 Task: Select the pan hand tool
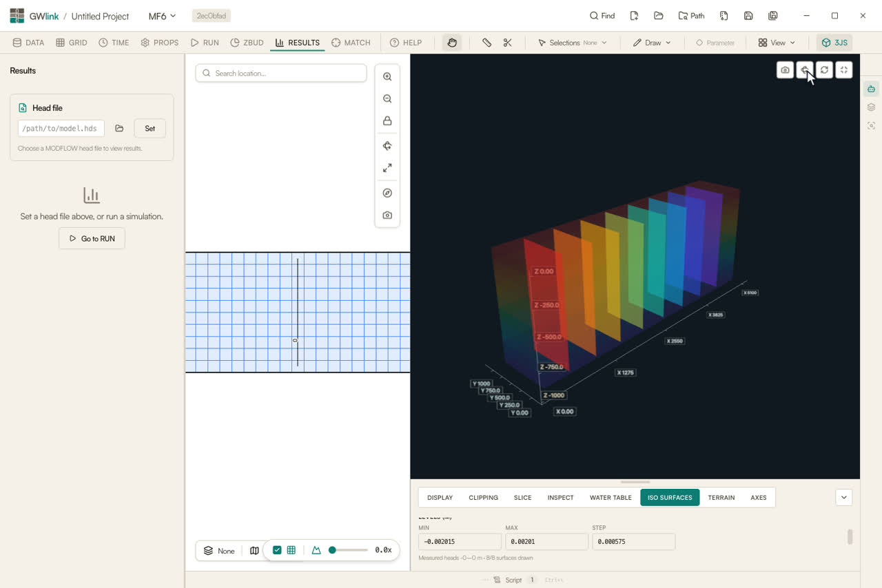452,43
